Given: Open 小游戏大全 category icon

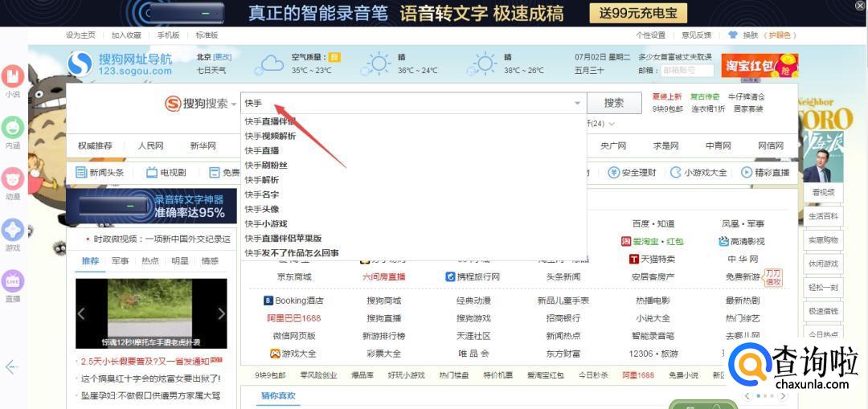Looking at the screenshot, I should [x=675, y=172].
